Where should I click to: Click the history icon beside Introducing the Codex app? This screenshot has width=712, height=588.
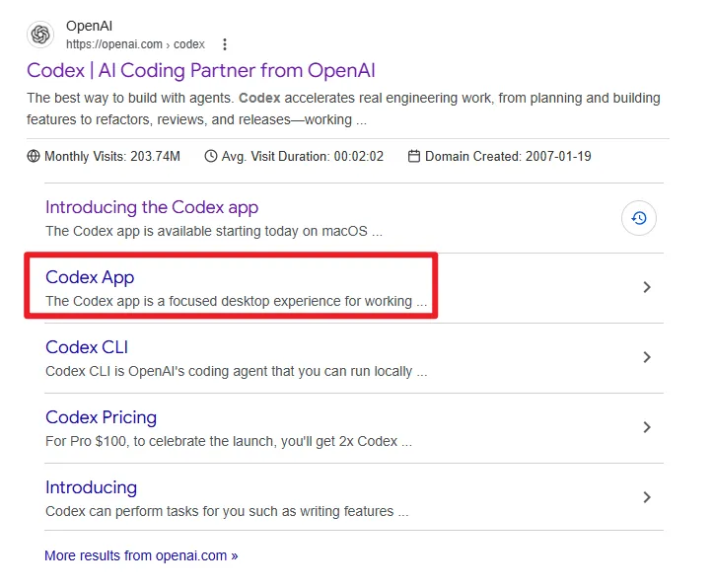click(639, 218)
